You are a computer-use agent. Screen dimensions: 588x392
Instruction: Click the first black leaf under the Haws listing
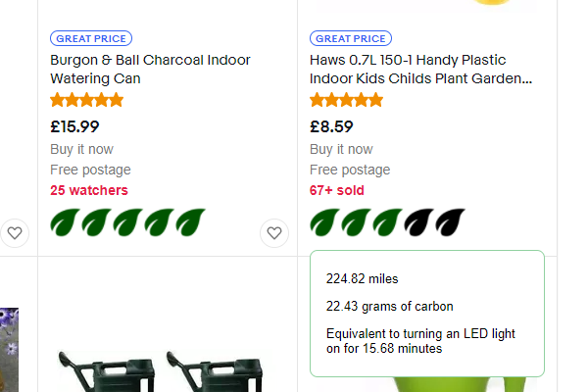click(x=419, y=223)
